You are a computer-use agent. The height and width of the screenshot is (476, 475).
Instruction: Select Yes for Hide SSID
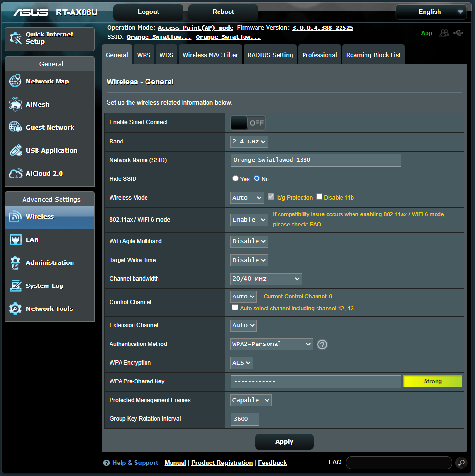tap(235, 178)
